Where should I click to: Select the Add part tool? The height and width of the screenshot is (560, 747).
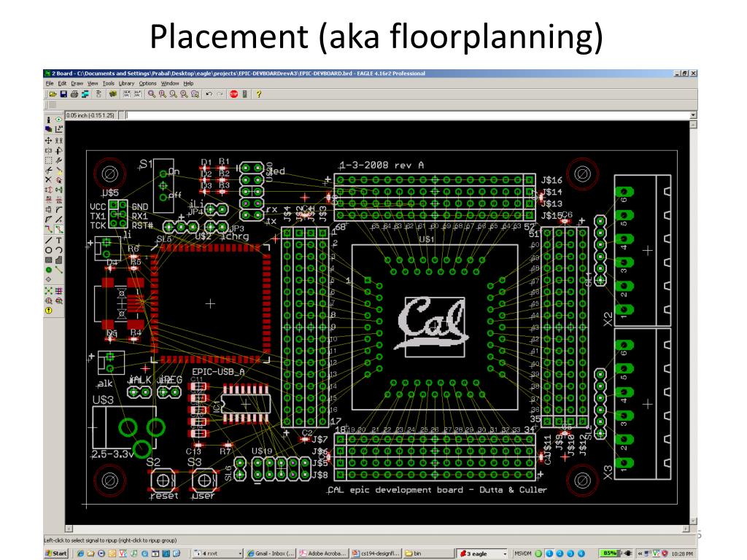(58, 180)
